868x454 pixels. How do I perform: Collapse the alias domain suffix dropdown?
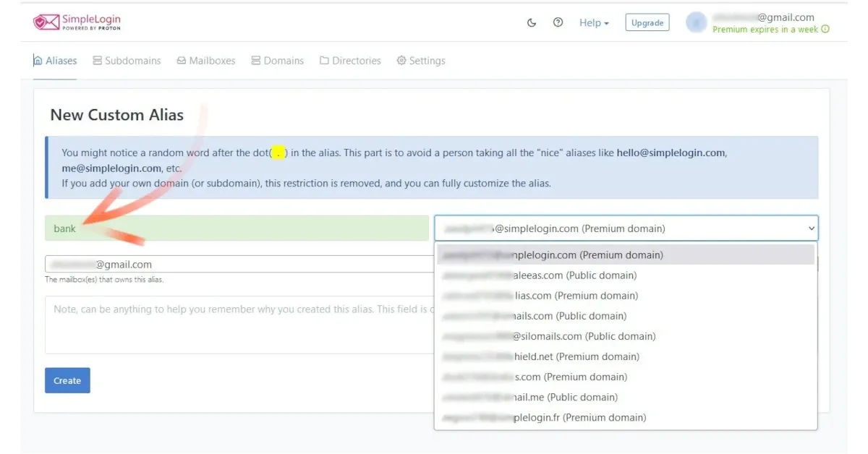pos(626,228)
